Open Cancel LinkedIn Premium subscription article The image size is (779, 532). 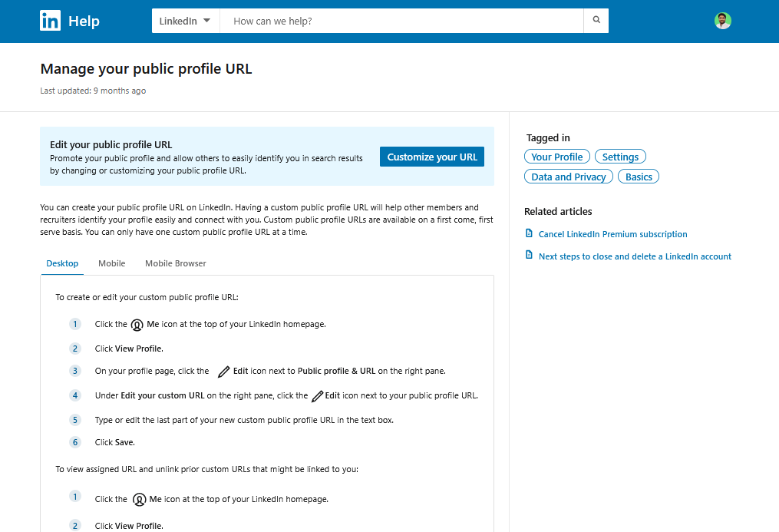click(x=612, y=234)
